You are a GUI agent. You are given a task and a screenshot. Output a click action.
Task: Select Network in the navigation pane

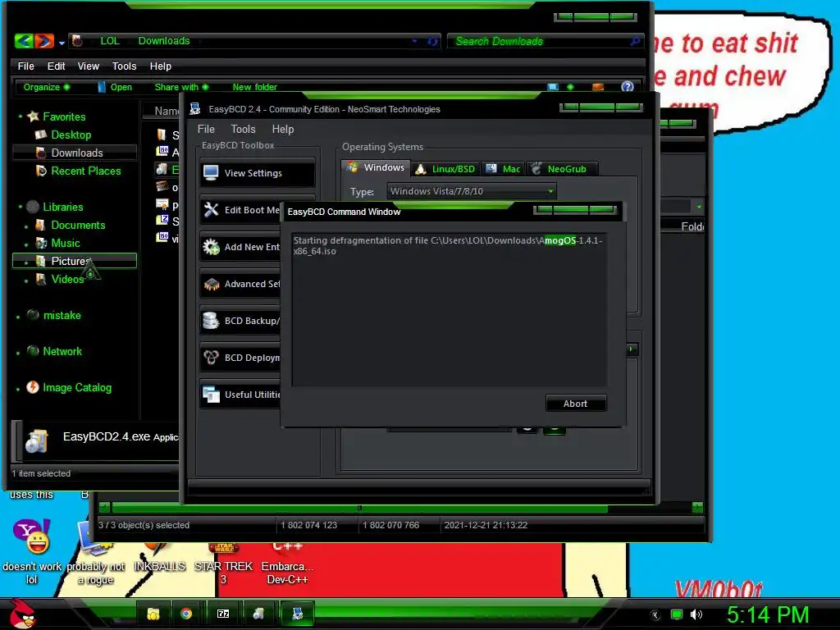[62, 351]
